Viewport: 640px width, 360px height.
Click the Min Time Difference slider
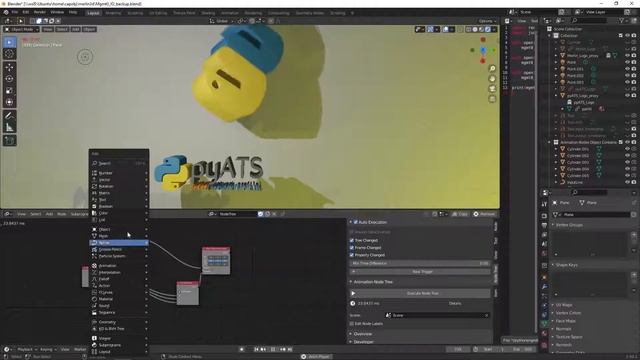420,264
